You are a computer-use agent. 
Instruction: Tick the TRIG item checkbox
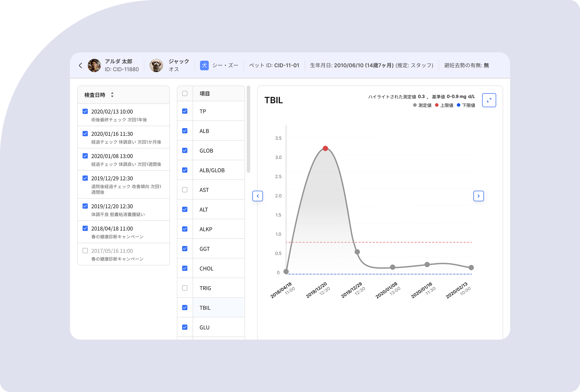tap(185, 288)
